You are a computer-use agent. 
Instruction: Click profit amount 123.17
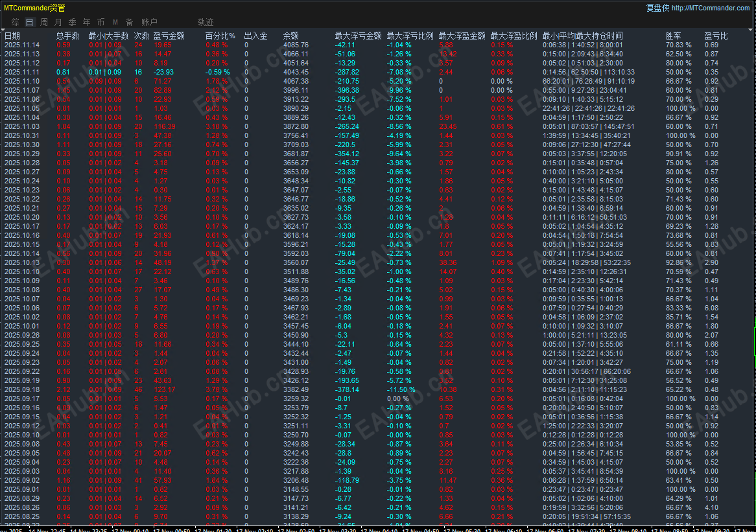click(165, 389)
